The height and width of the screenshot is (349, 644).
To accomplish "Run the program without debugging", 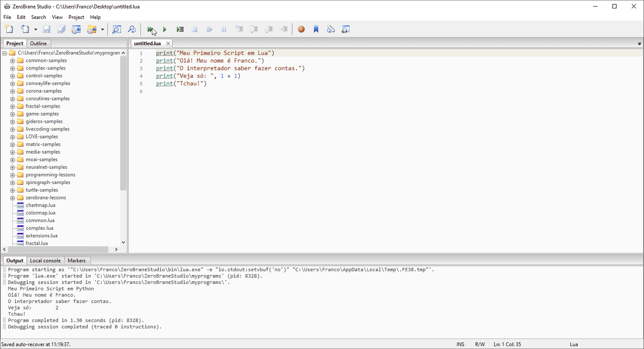I will pos(165,29).
